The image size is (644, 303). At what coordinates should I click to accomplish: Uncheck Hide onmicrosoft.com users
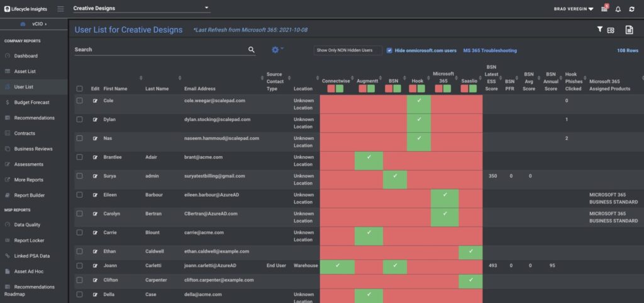[389, 50]
